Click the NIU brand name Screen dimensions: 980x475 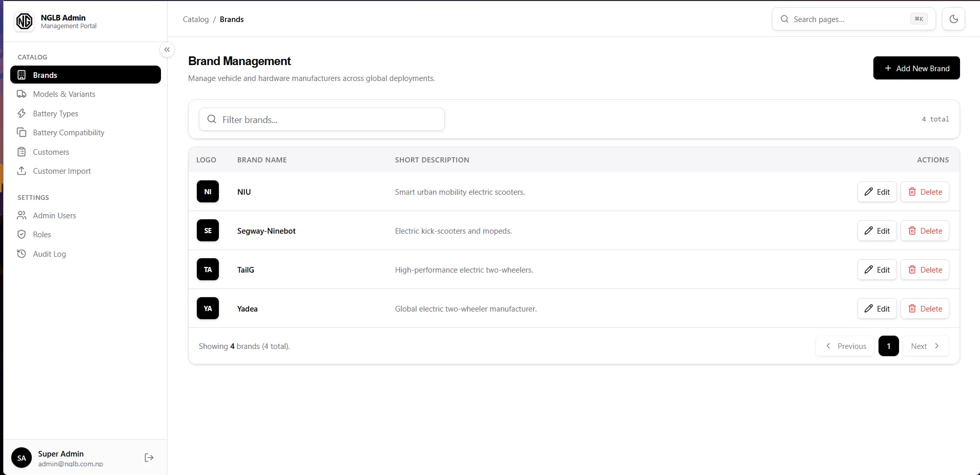244,192
